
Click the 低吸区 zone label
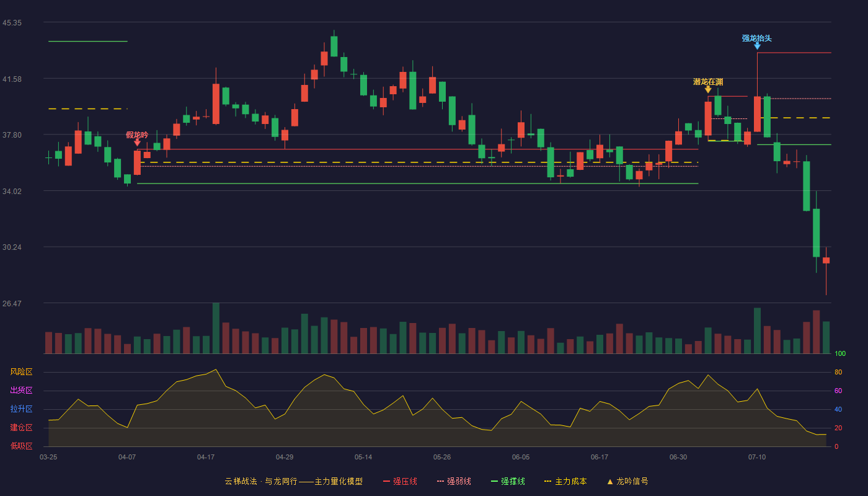(x=21, y=446)
